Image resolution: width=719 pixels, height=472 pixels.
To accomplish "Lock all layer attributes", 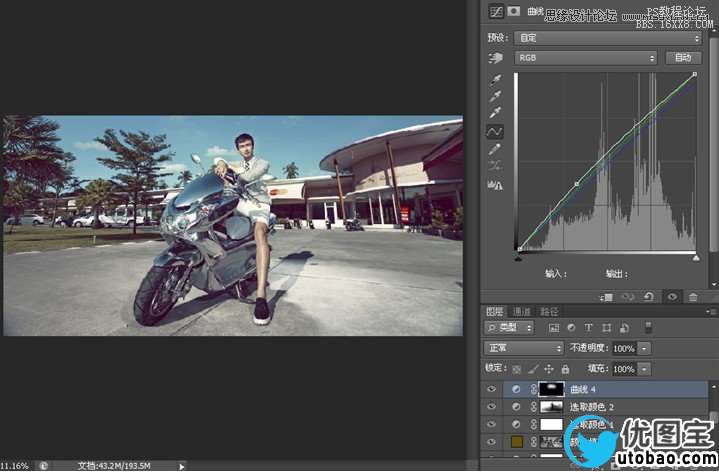I will click(x=565, y=368).
